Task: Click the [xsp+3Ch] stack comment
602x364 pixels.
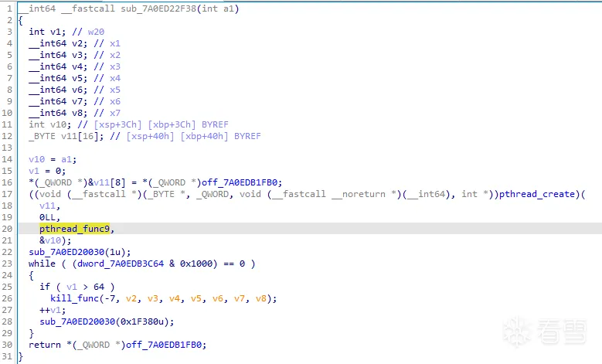Action: pyautogui.click(x=118, y=124)
